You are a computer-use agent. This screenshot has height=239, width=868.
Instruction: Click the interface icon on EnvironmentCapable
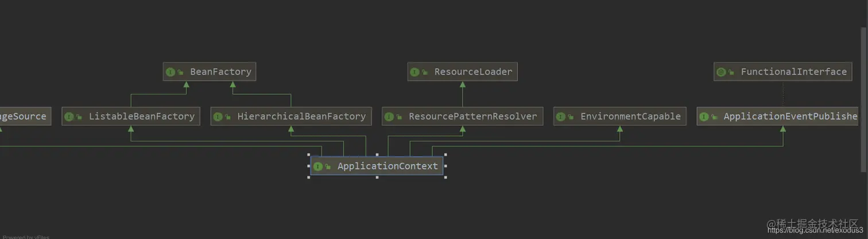click(560, 117)
